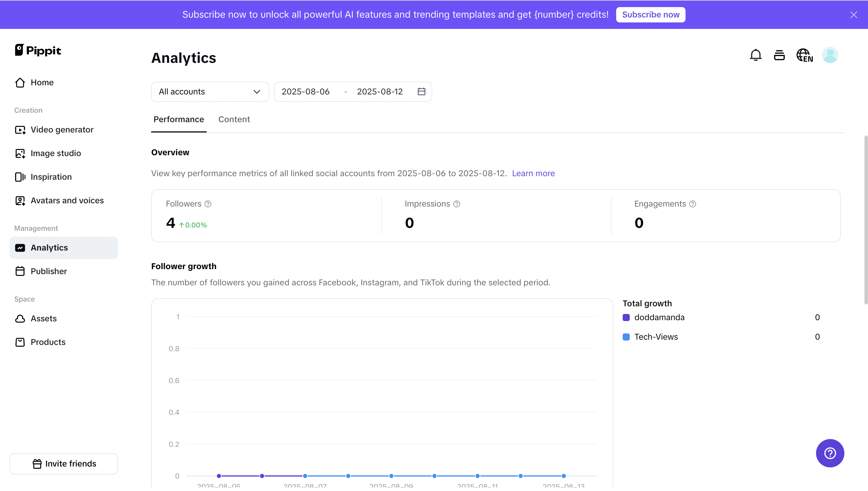
Task: Go to the Inspiration section
Action: (x=51, y=177)
